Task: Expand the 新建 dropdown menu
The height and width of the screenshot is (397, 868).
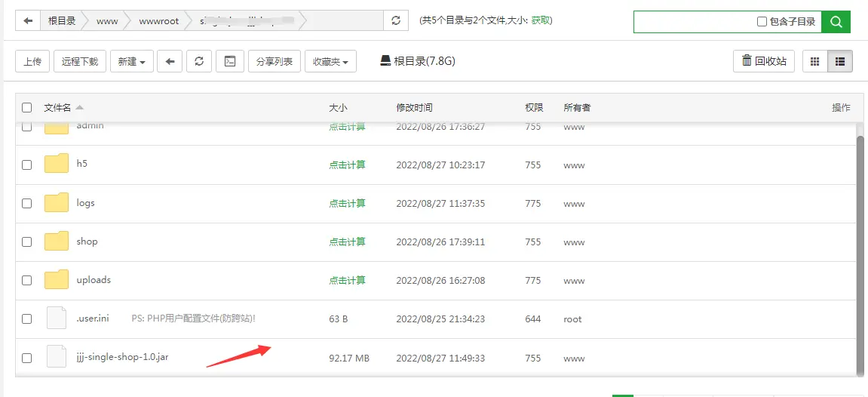Action: 132,62
